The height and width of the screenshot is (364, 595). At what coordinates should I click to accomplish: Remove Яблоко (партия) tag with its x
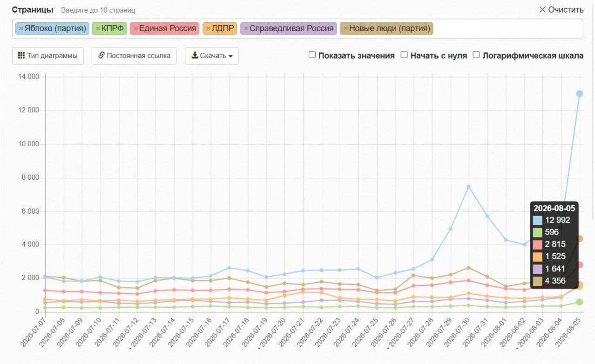coord(21,28)
